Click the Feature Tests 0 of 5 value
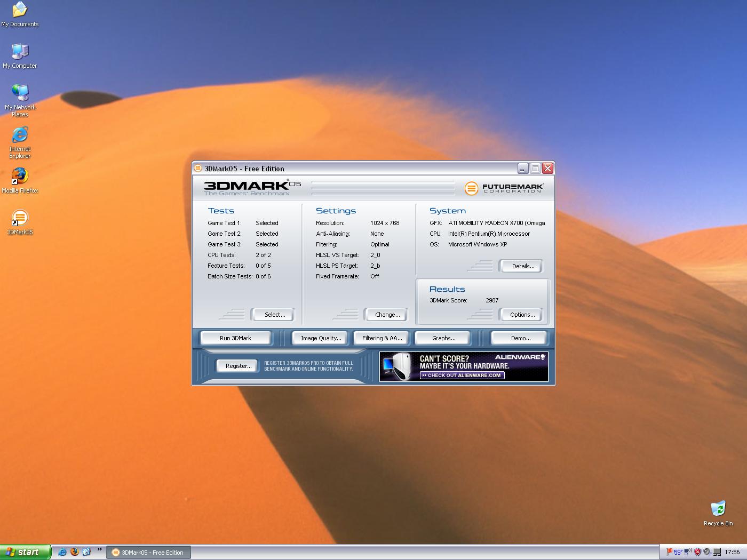The height and width of the screenshot is (560, 747). click(263, 266)
